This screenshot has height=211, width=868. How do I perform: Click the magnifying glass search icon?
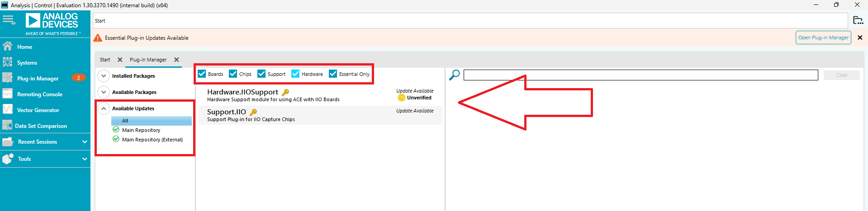pos(455,75)
